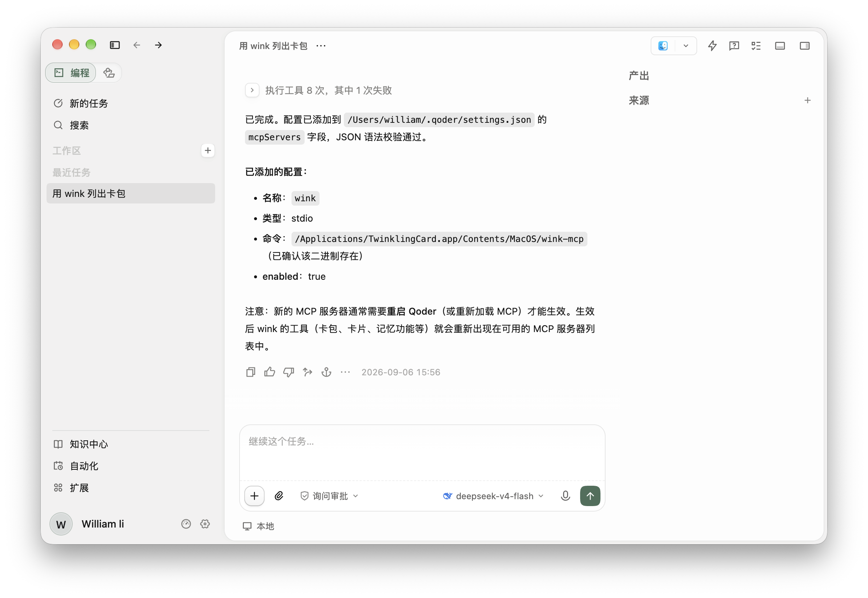Toggle the left sidebar panel icon
Viewport: 868px width, 598px height.
[x=115, y=45]
